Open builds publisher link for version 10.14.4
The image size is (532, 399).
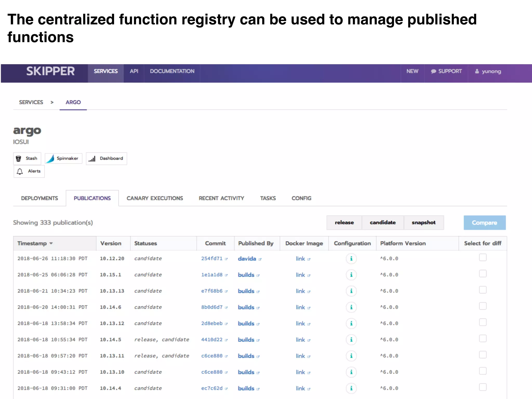(246, 388)
